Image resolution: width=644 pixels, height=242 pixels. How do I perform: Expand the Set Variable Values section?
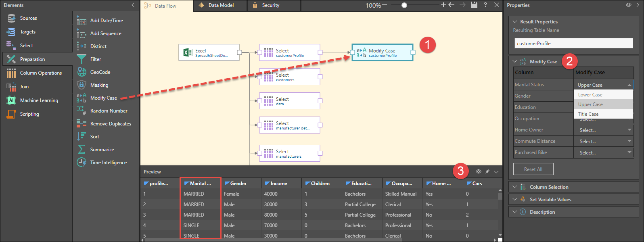550,200
